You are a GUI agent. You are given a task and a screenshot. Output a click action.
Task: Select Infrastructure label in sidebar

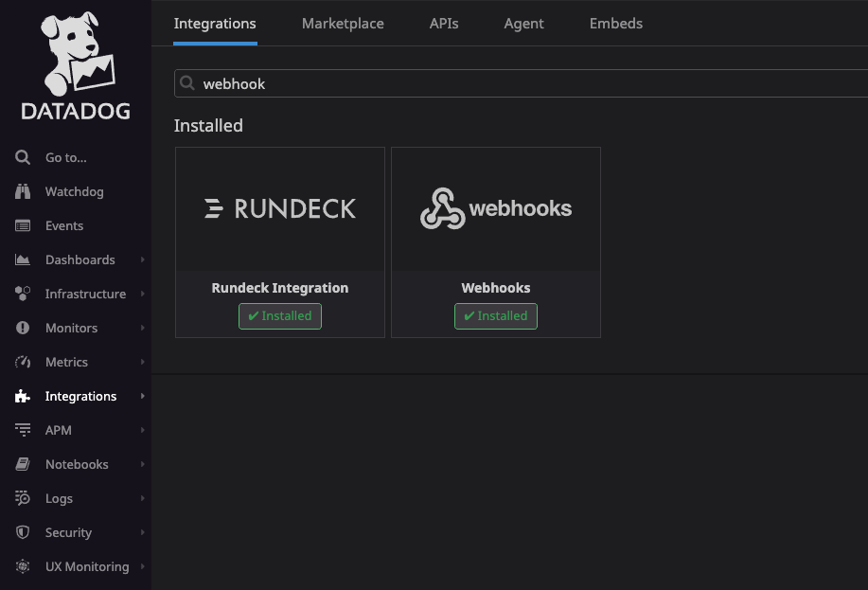tap(86, 294)
